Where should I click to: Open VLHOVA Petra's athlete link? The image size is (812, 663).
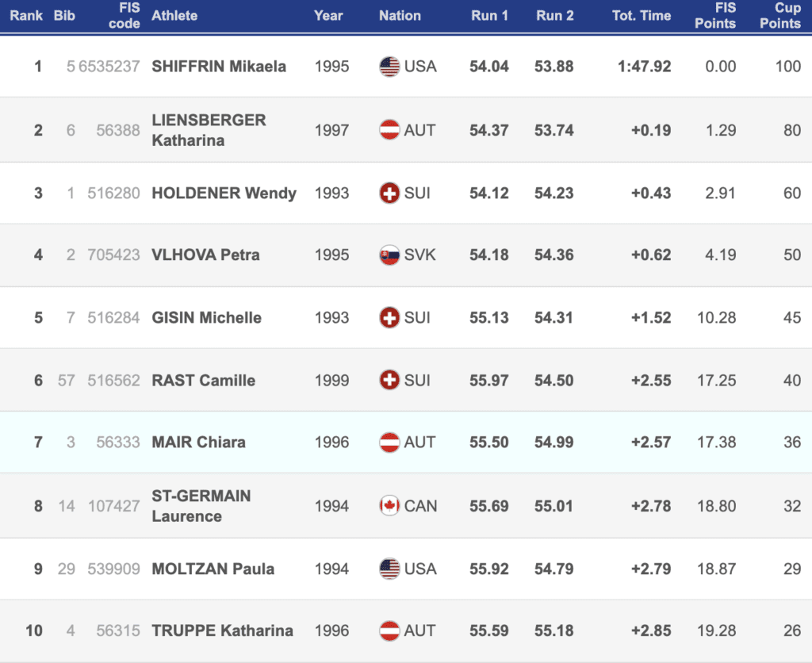pyautogui.click(x=205, y=255)
